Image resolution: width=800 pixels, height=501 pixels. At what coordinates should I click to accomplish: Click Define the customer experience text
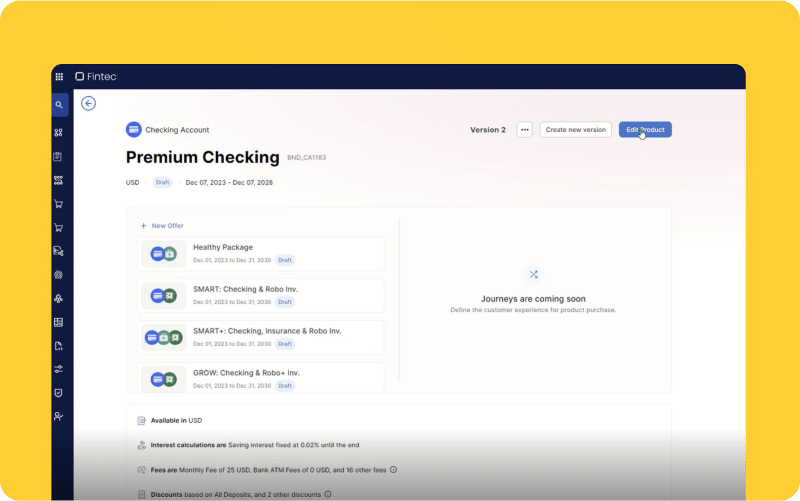533,310
